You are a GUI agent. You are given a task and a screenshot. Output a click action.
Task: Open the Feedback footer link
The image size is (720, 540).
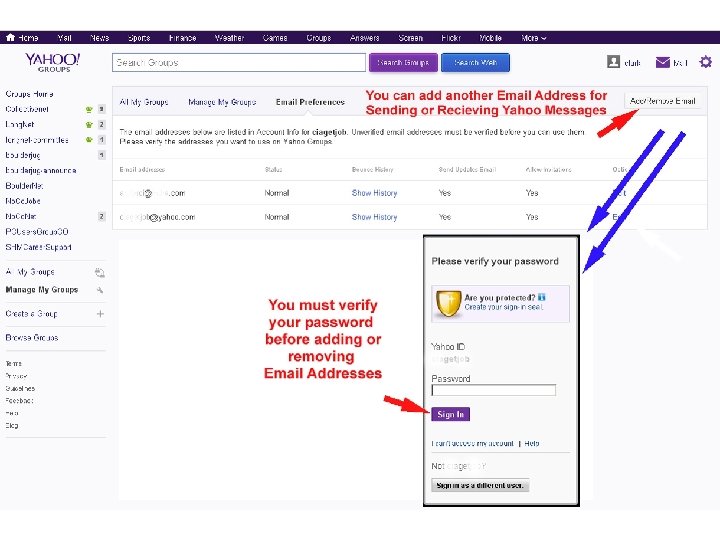click(x=19, y=400)
